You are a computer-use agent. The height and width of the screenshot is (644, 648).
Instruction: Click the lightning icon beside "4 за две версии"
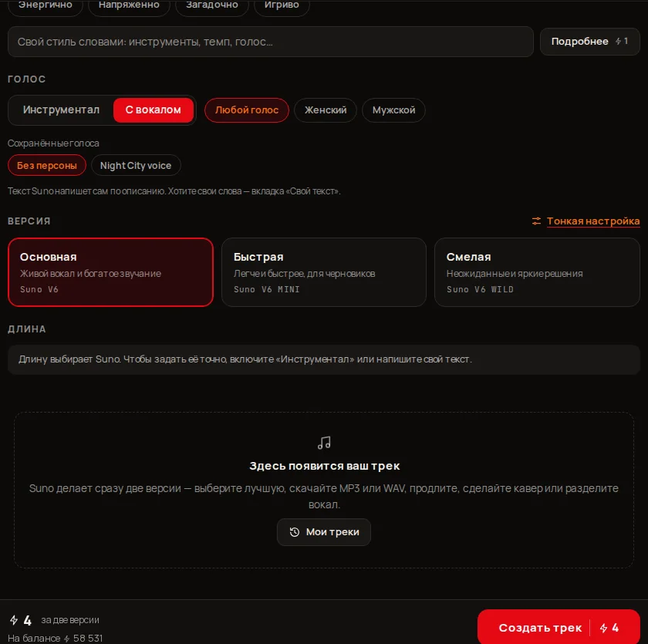click(14, 619)
